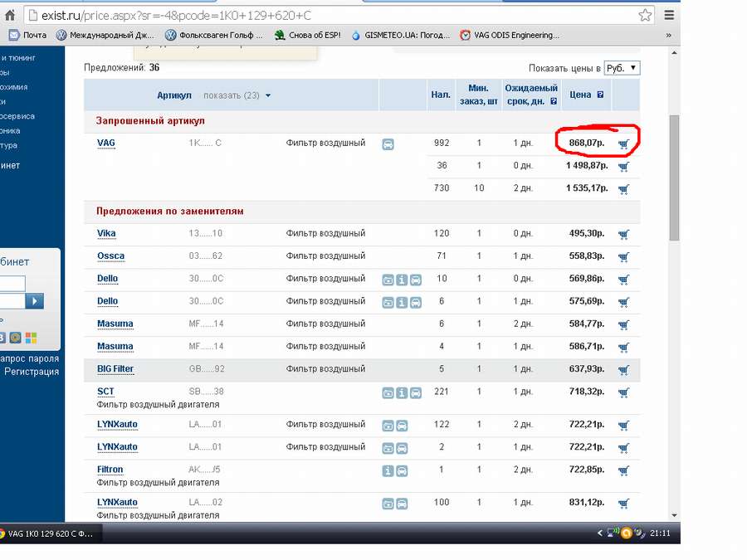Open the GISMETEO.UA bookmark

(401, 35)
